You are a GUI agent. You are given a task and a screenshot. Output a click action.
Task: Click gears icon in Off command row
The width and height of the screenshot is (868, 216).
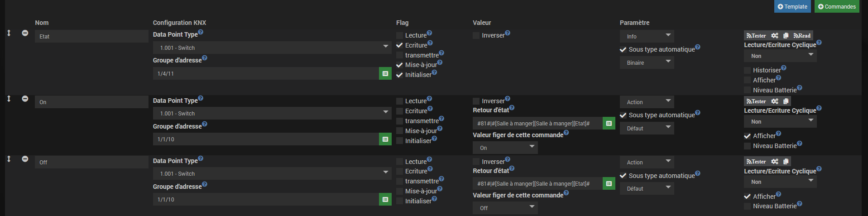pyautogui.click(x=775, y=162)
